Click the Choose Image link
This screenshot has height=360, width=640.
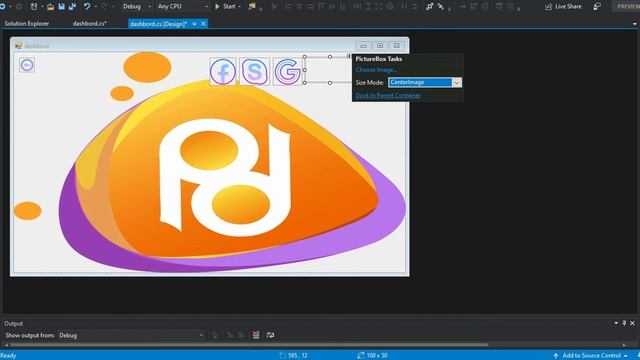pyautogui.click(x=376, y=70)
